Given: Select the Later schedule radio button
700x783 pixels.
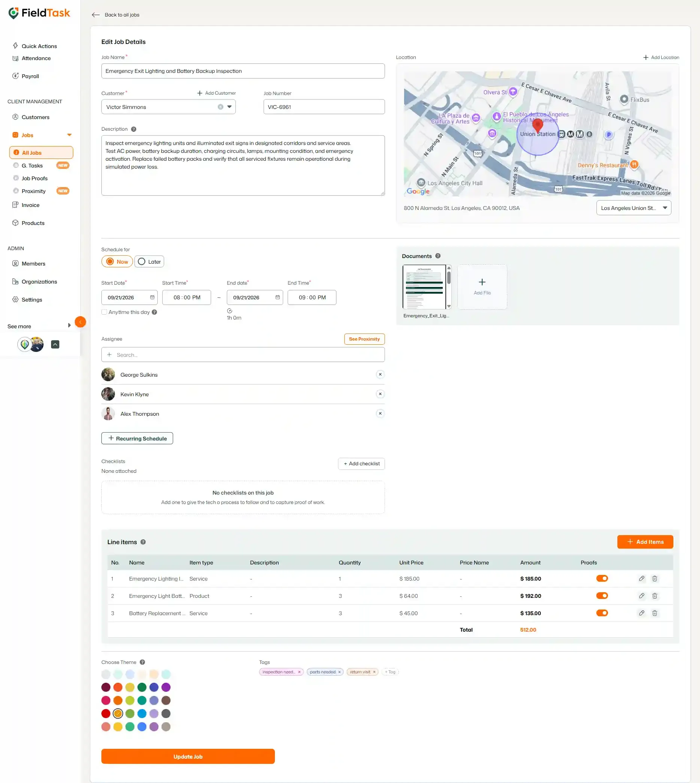Looking at the screenshot, I should (x=149, y=261).
